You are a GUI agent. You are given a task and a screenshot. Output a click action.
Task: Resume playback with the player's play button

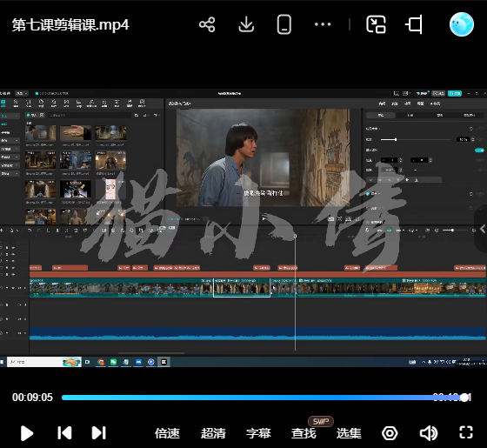(x=27, y=433)
